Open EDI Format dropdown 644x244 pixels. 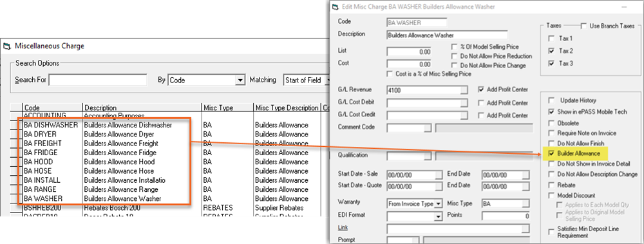coord(438,216)
